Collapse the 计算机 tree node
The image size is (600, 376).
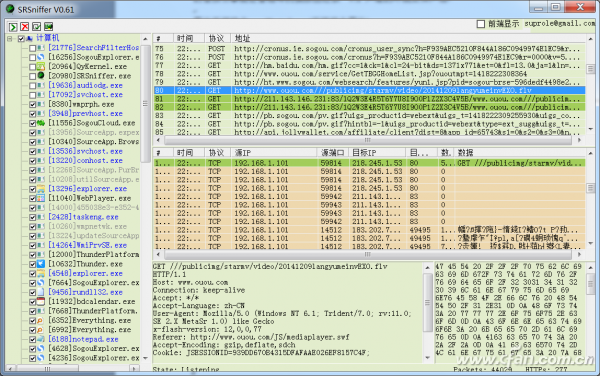10,38
